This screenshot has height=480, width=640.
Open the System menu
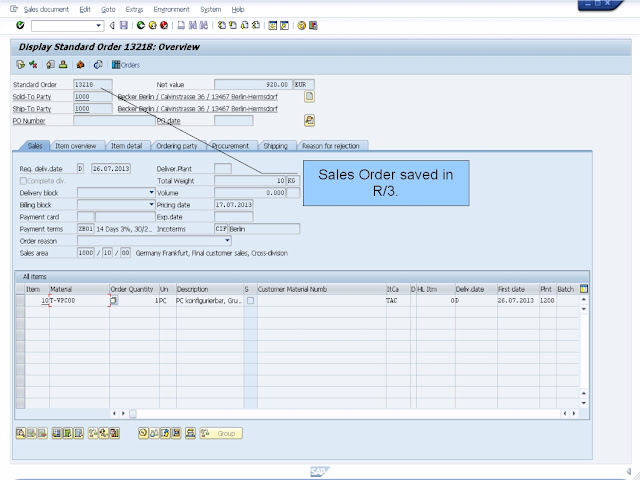click(x=211, y=9)
